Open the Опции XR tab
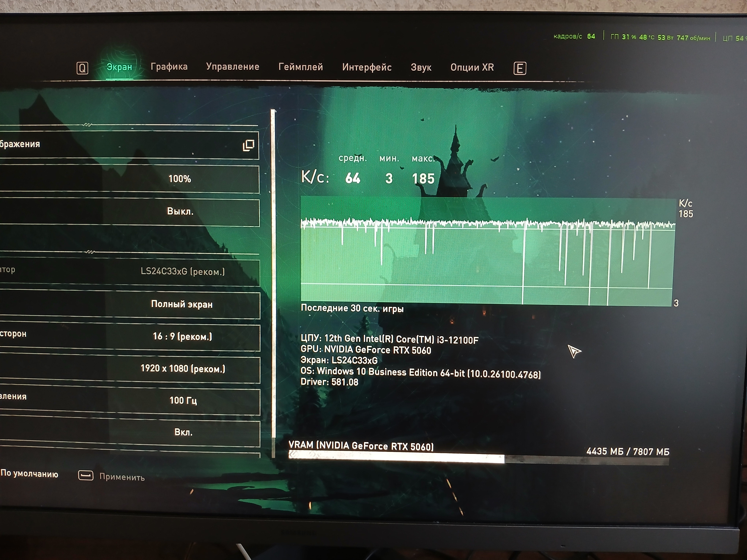 [472, 68]
